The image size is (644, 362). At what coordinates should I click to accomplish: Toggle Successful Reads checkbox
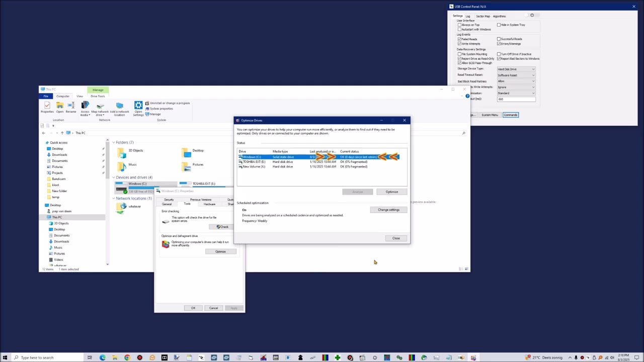499,39
